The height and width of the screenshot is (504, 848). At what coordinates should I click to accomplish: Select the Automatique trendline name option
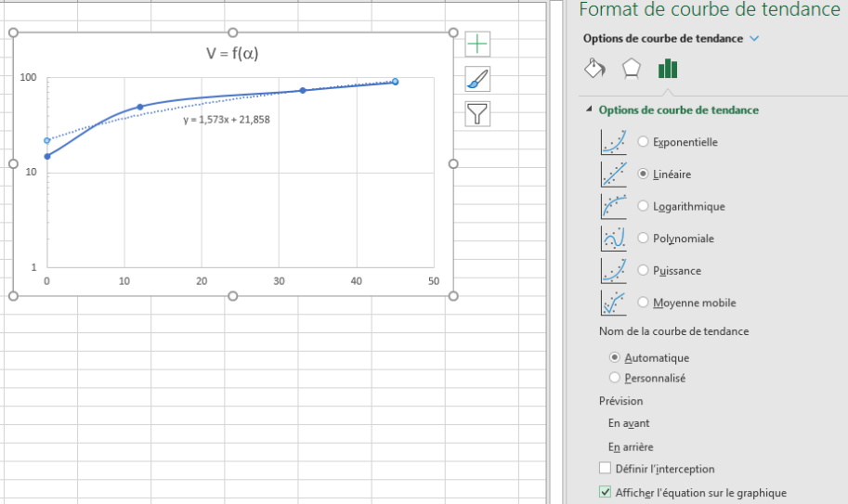614,357
